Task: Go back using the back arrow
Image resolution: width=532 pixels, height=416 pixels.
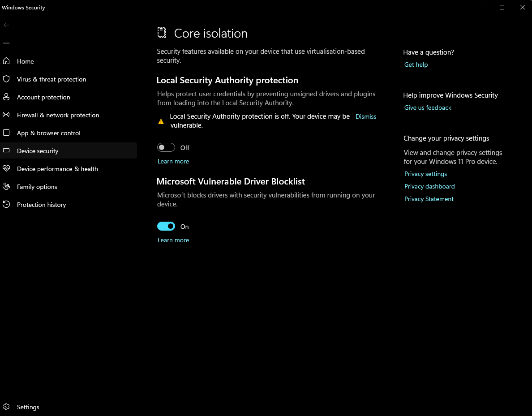Action: (x=6, y=25)
